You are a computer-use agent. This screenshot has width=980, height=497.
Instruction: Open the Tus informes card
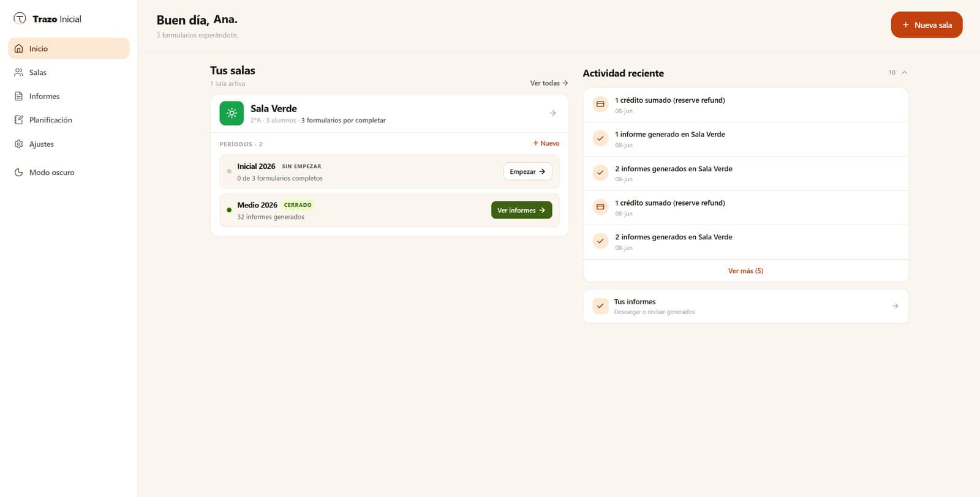745,306
